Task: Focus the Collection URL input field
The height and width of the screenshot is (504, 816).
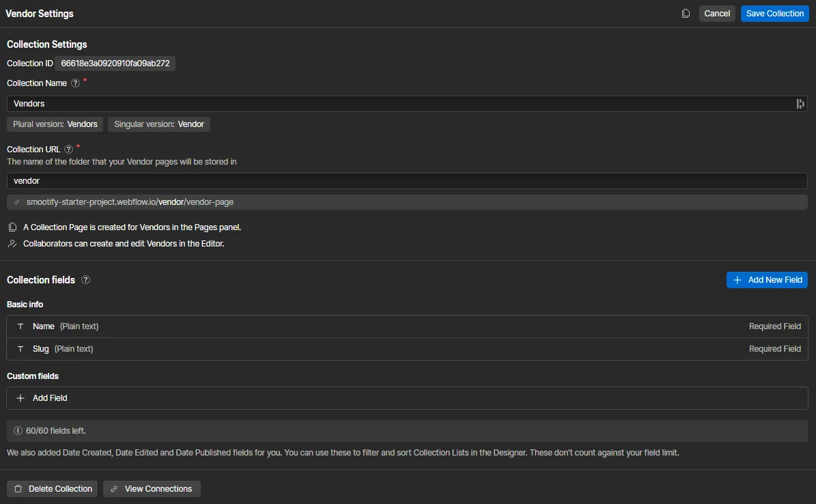Action: (x=406, y=181)
